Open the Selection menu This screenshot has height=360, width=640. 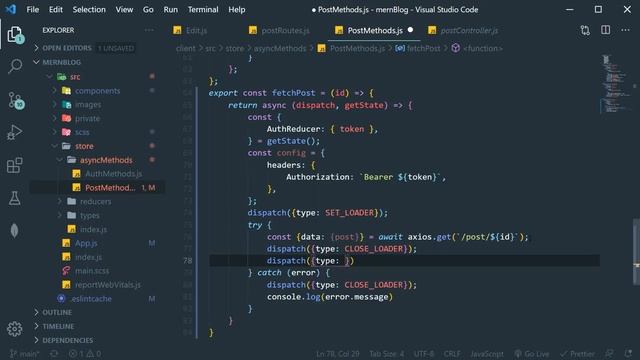click(x=89, y=9)
